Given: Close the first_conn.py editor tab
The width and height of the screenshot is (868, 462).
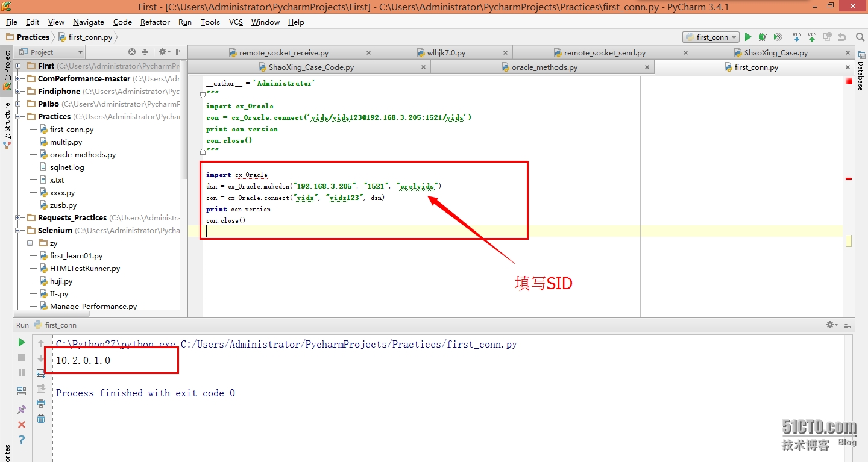Looking at the screenshot, I should click(848, 67).
